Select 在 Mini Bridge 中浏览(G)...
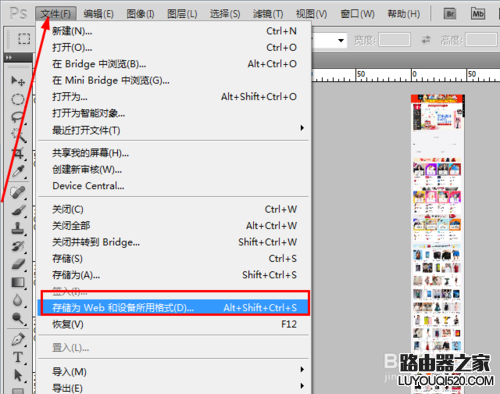Screen dimensions: 500x394 click(174, 80)
